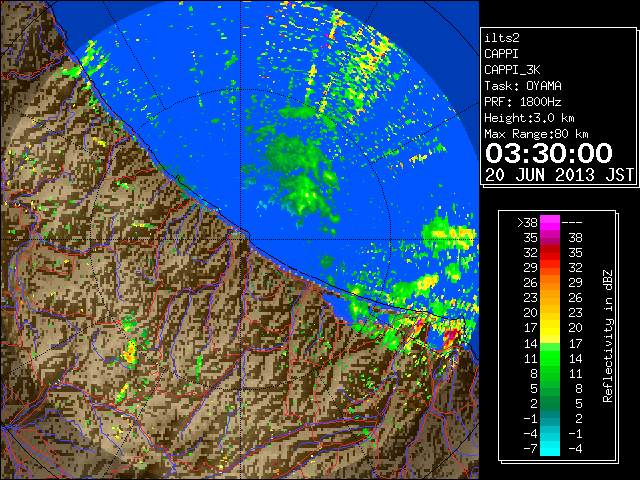Screen dimensions: 640x480
Task: Click the '-4' label at legend bottom right
Action: pyautogui.click(x=575, y=449)
